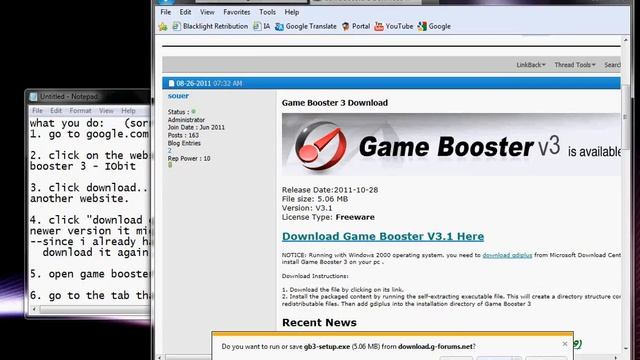Click Notepad line 'go to google.com'
The height and width of the screenshot is (360, 640).
[x=89, y=134]
